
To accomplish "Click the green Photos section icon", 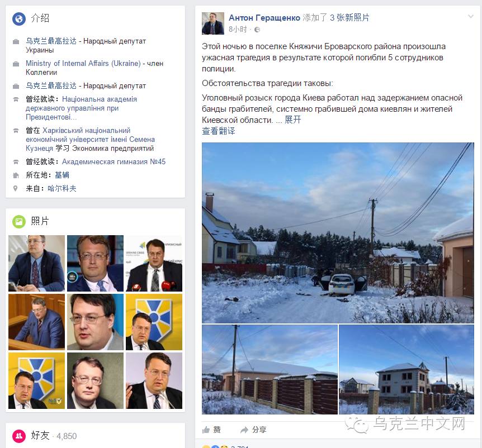I will click(x=19, y=221).
